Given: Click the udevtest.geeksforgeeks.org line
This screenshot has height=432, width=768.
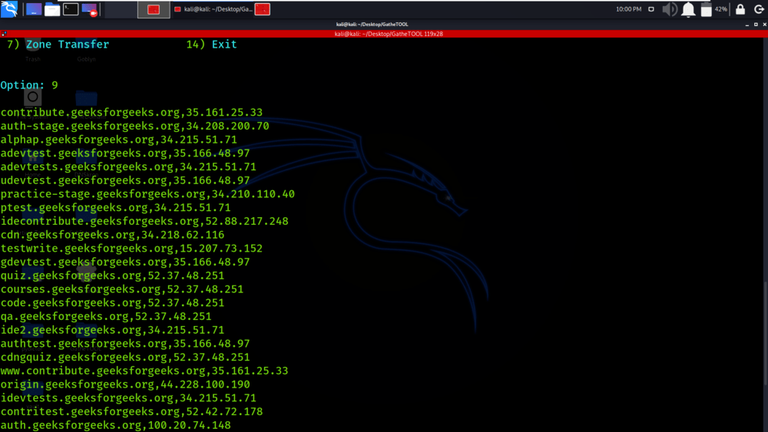Looking at the screenshot, I should coord(125,180).
